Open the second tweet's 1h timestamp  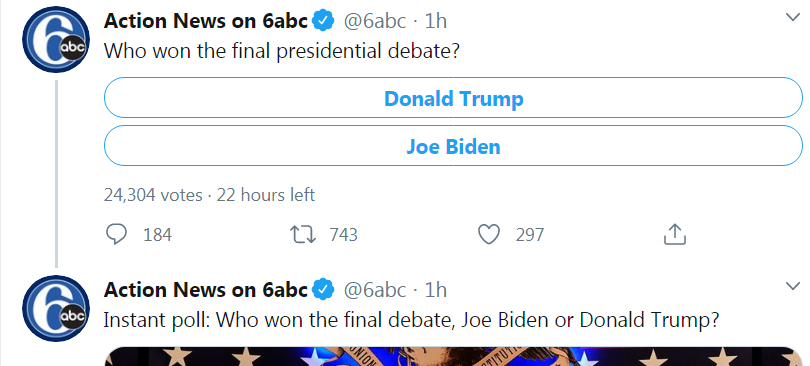435,290
